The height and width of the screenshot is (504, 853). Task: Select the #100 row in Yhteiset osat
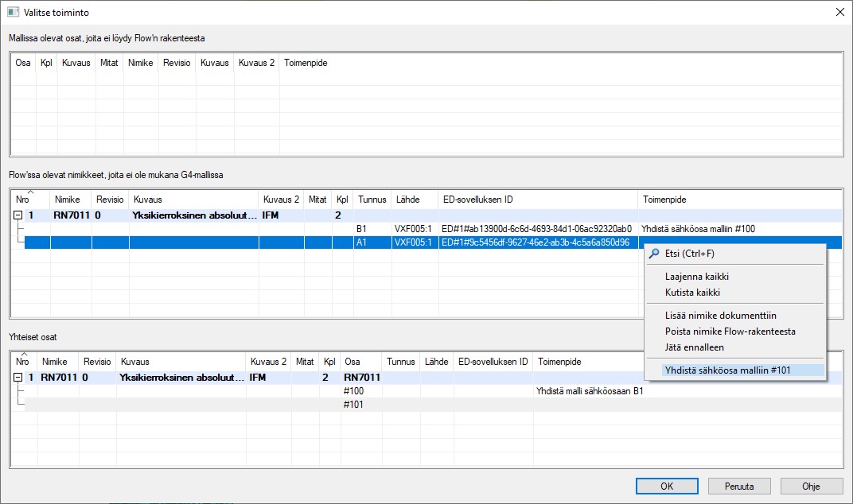pyautogui.click(x=353, y=391)
